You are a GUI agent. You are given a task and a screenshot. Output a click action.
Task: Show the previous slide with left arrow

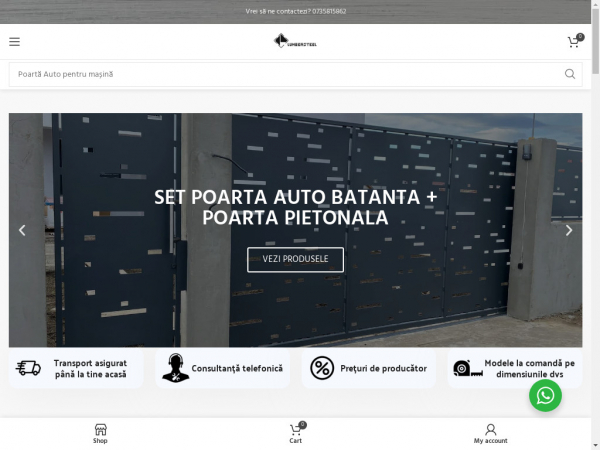22,230
